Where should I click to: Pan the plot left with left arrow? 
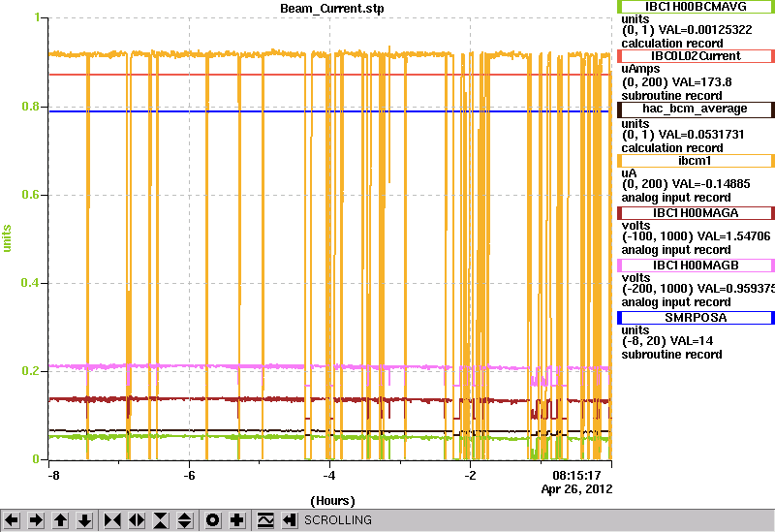(x=12, y=520)
